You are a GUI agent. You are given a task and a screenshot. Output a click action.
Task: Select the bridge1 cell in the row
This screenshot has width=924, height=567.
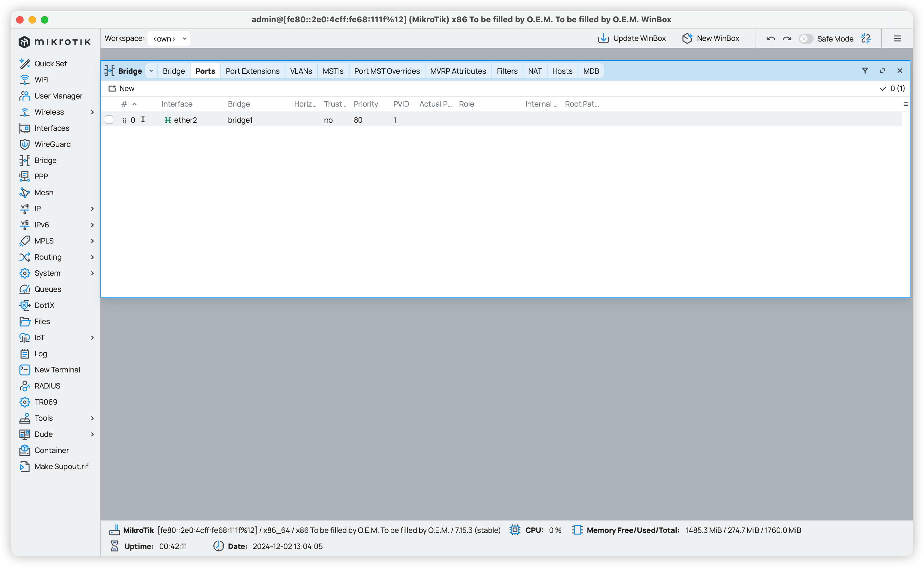[240, 120]
